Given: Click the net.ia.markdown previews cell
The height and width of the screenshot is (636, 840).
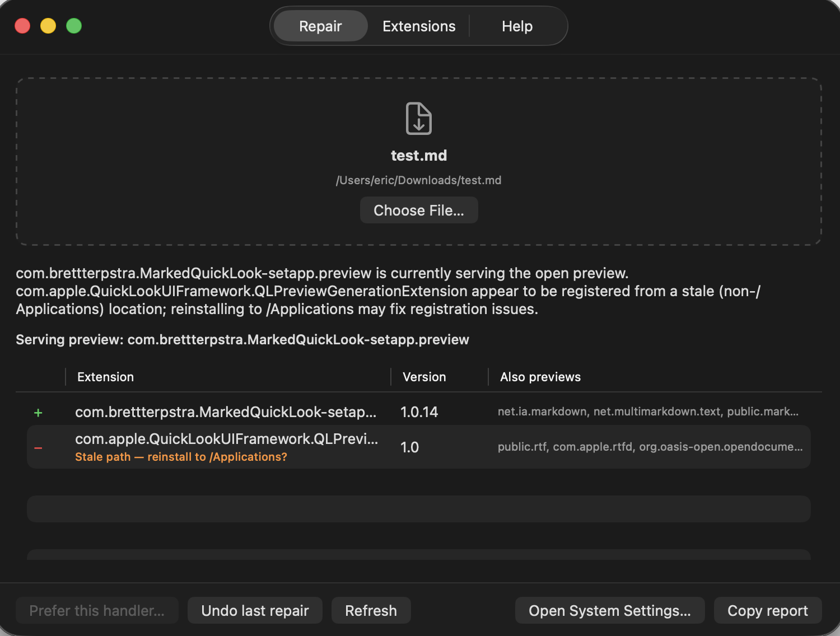Looking at the screenshot, I should pos(648,411).
